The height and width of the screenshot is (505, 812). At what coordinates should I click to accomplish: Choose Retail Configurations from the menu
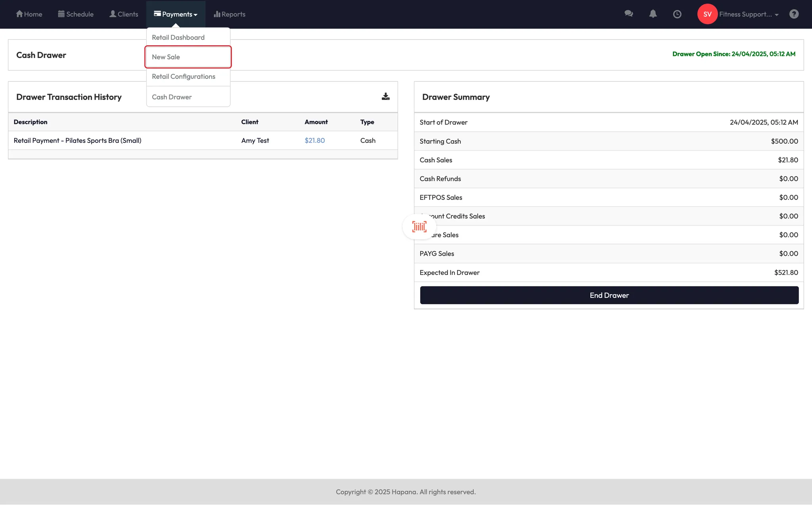[x=184, y=76]
